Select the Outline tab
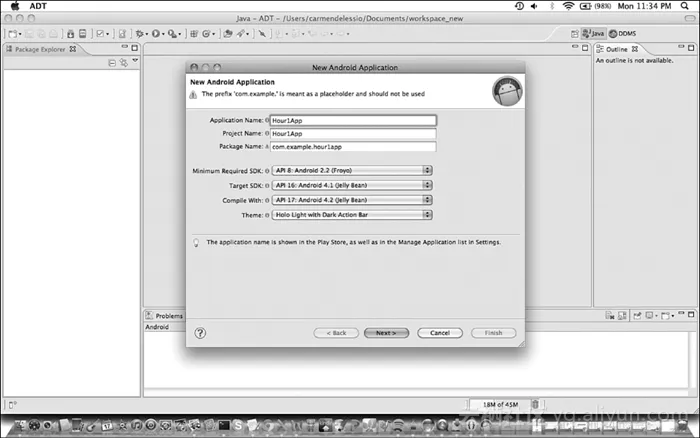 (617, 49)
